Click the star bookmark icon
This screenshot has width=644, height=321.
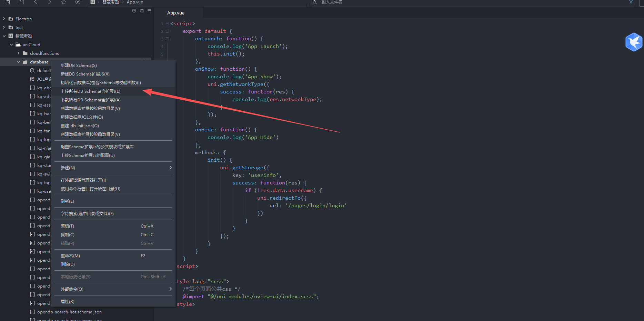[x=64, y=2]
